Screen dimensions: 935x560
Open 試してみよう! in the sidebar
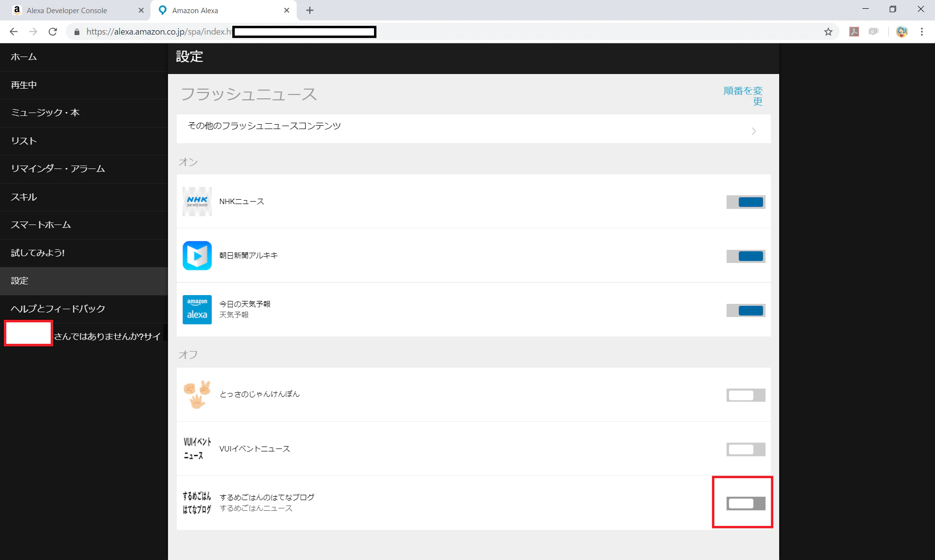[x=84, y=253]
